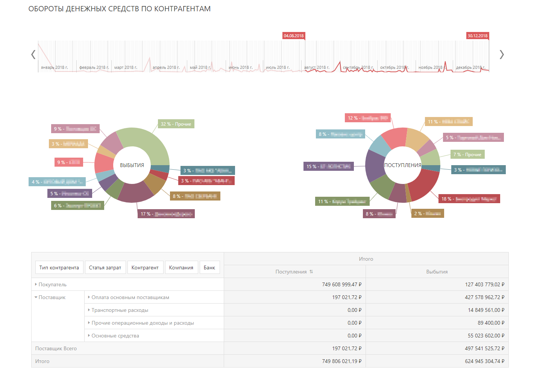534x392 pixels.
Task: Click the right timeline navigation arrow
Action: point(501,55)
